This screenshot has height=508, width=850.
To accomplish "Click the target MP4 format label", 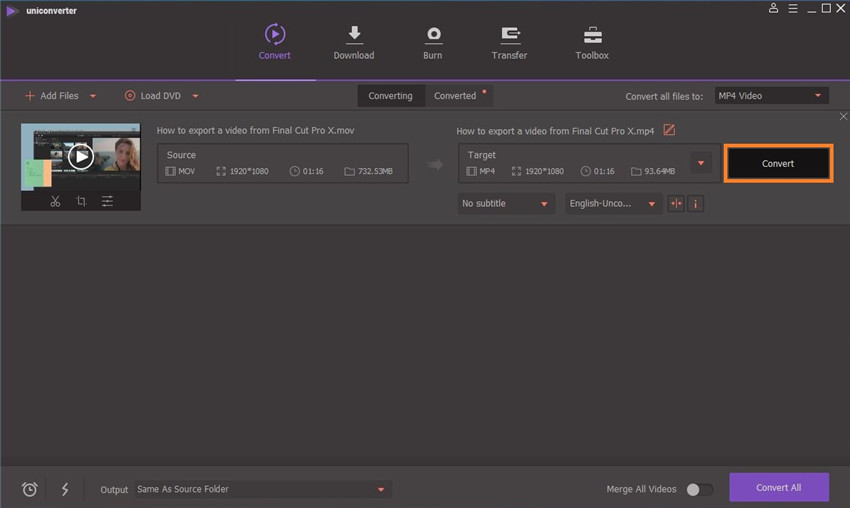I will [x=487, y=171].
